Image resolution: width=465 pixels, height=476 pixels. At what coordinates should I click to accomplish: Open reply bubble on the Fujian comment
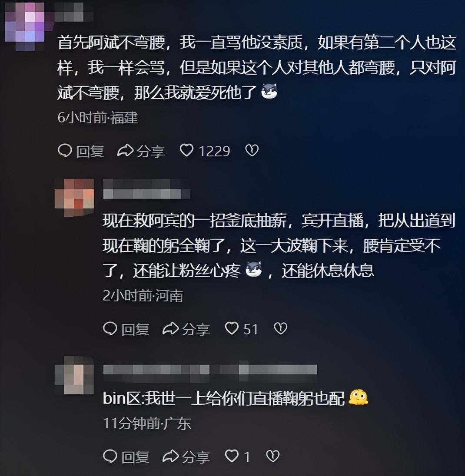pyautogui.click(x=65, y=150)
